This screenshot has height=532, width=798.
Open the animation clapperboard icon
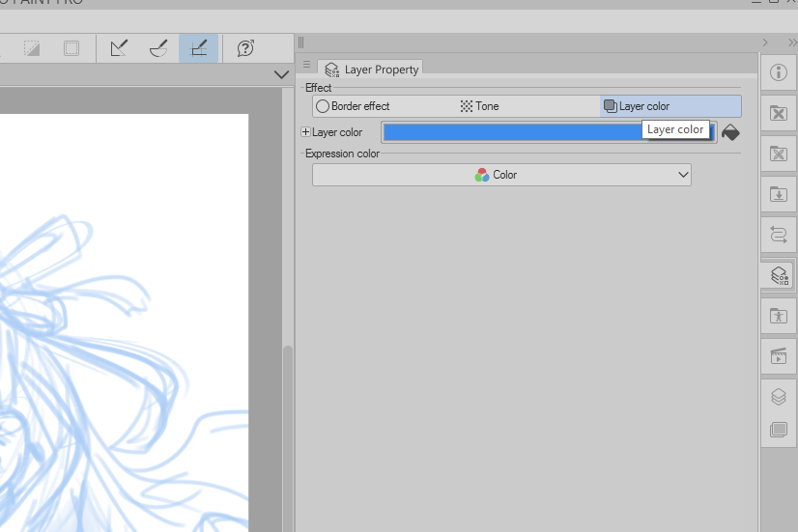(778, 356)
